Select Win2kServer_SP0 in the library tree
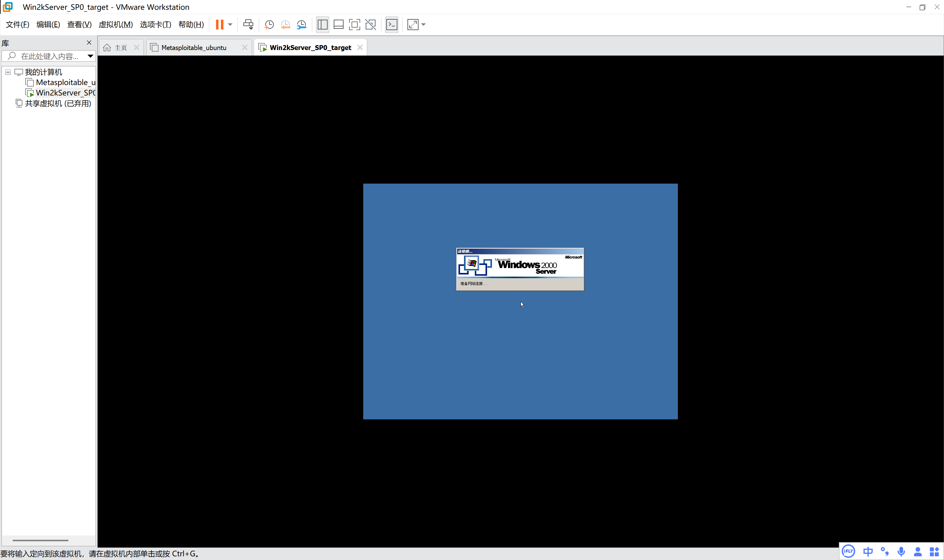Screen dimensions: 944x560 point(65,93)
